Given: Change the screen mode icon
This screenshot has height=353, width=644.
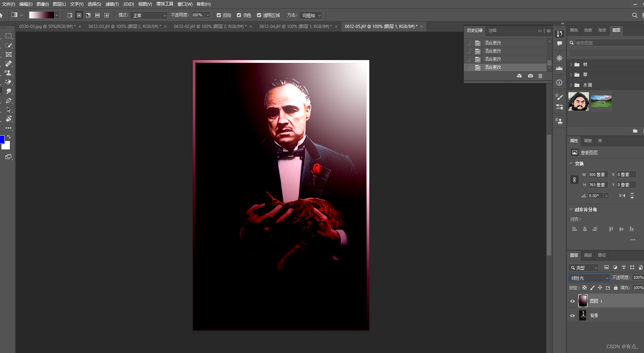Looking at the screenshot, I should (x=8, y=157).
